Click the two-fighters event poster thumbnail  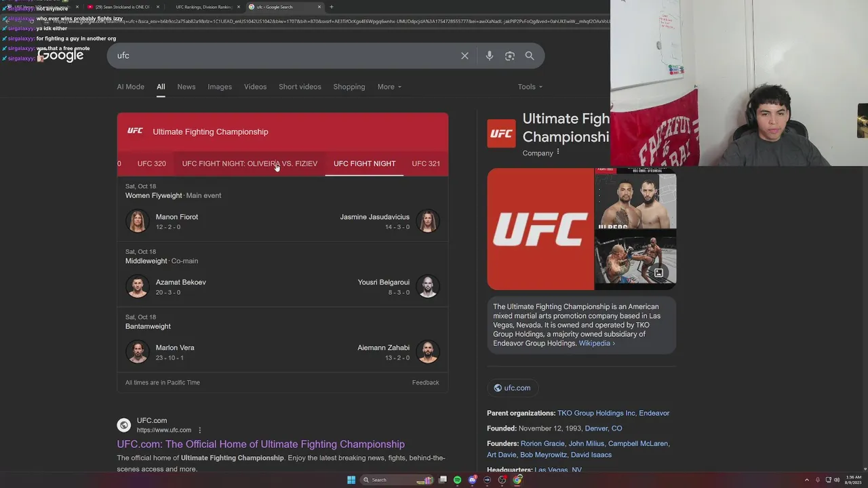coord(635,198)
